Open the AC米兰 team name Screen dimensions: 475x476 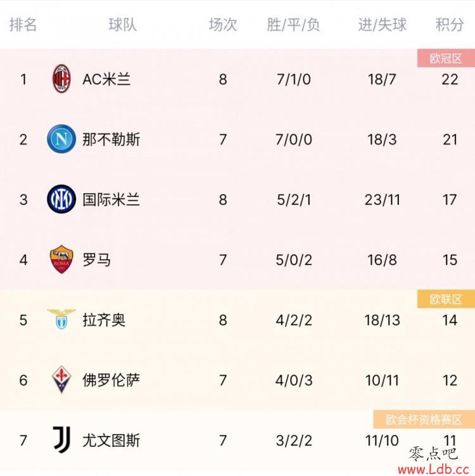point(106,79)
